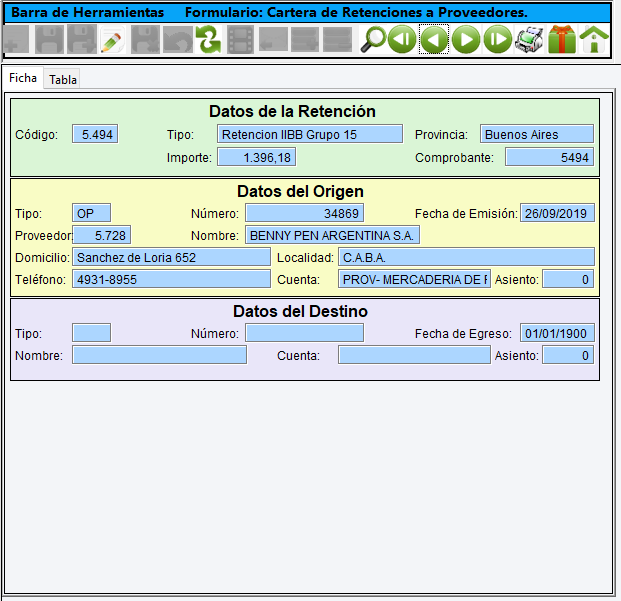Click the 'Proveedor:' label
This screenshot has width=621, height=601.
point(44,236)
